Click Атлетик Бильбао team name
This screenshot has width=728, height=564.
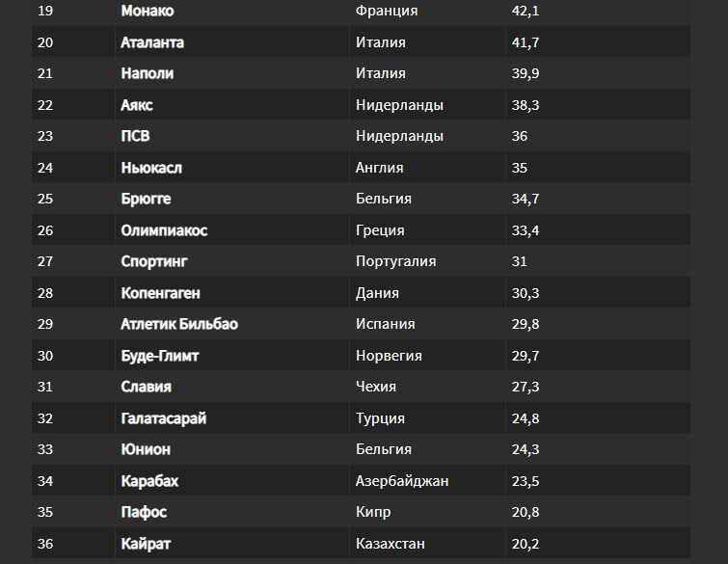(x=179, y=324)
